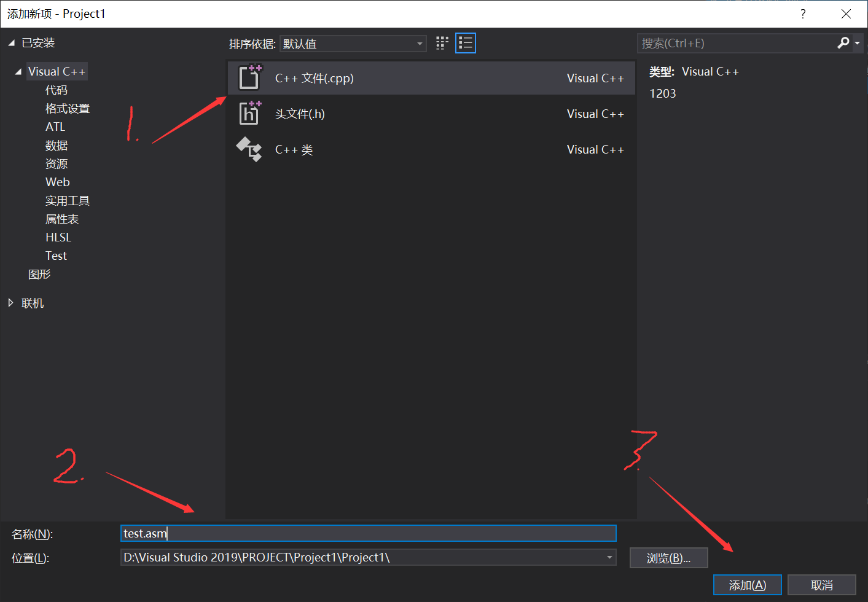This screenshot has height=602, width=868.
Task: Click the 取消 button
Action: click(x=822, y=585)
